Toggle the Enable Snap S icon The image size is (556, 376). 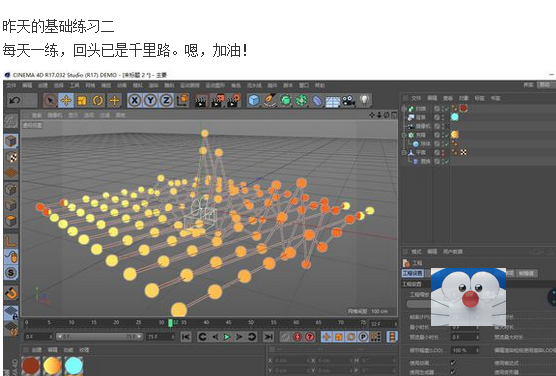pos(11,272)
